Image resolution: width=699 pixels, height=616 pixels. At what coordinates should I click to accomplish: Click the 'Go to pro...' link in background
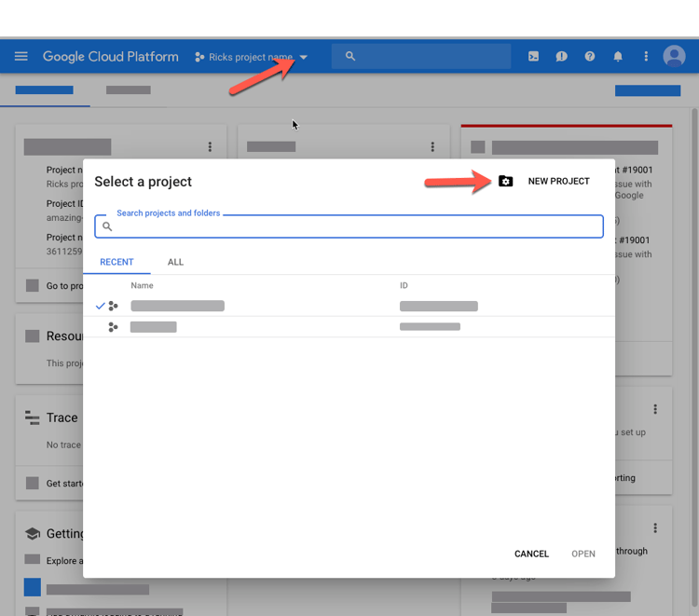[64, 286]
